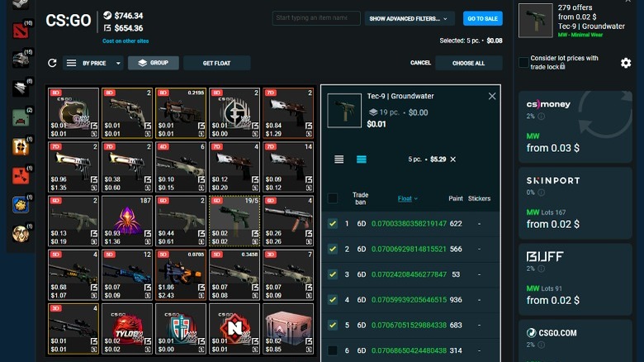Open settings gear beside lot prices option
Viewport: 644px width, 362px height.
point(626,63)
